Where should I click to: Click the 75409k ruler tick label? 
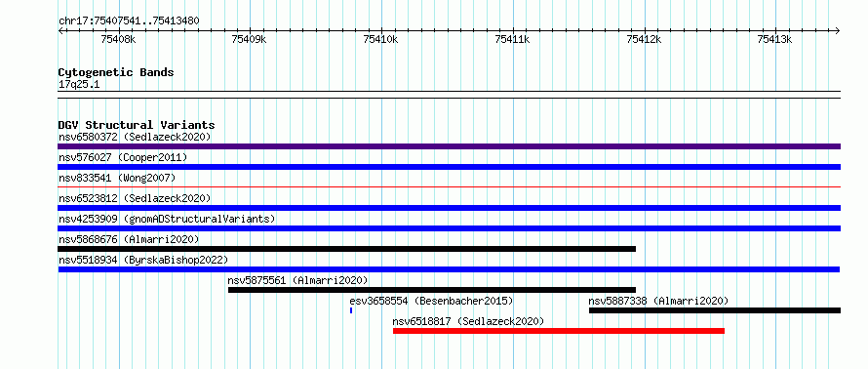(250, 39)
